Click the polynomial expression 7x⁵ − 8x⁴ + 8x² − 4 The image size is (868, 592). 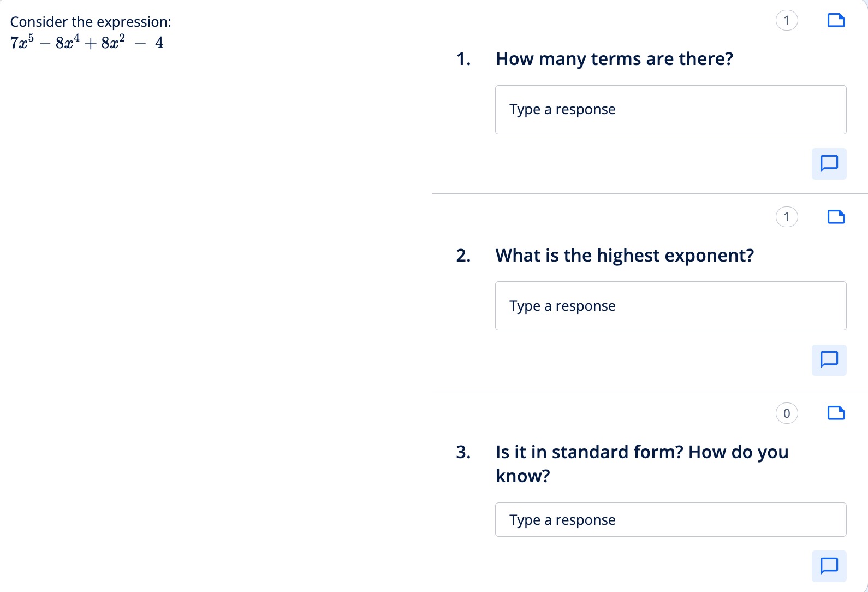(x=87, y=42)
